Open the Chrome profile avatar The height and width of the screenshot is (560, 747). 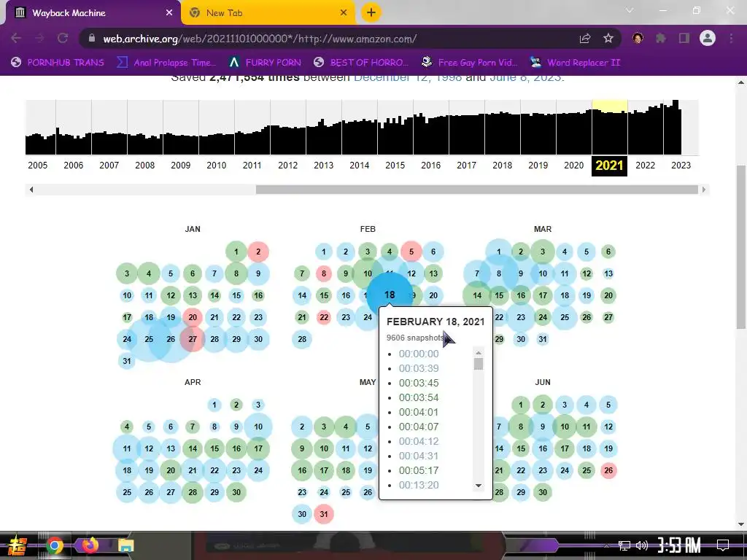click(708, 38)
